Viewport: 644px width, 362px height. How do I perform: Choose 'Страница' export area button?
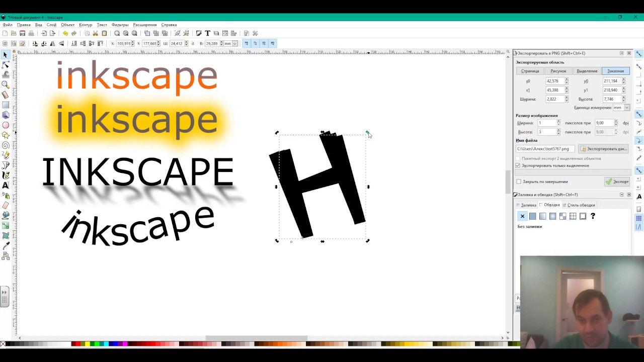tap(530, 71)
